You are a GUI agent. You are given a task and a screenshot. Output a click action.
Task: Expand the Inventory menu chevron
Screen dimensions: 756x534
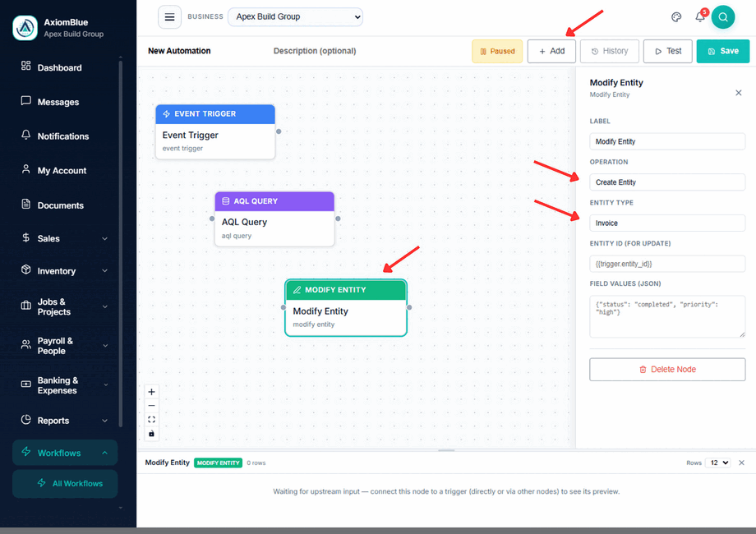click(x=104, y=271)
